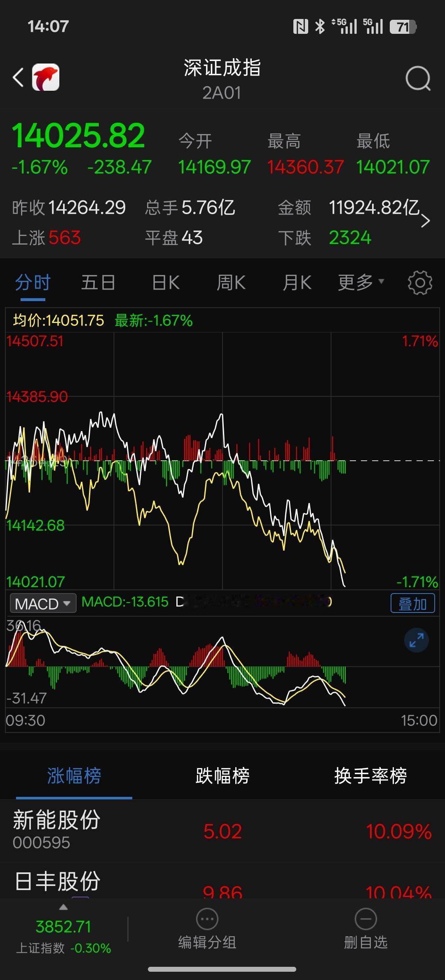Open the search magnifier icon
The image size is (445, 980).
(x=418, y=78)
